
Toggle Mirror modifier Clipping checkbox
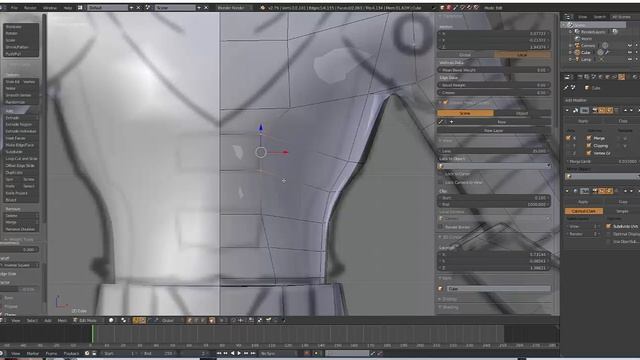pyautogui.click(x=589, y=146)
